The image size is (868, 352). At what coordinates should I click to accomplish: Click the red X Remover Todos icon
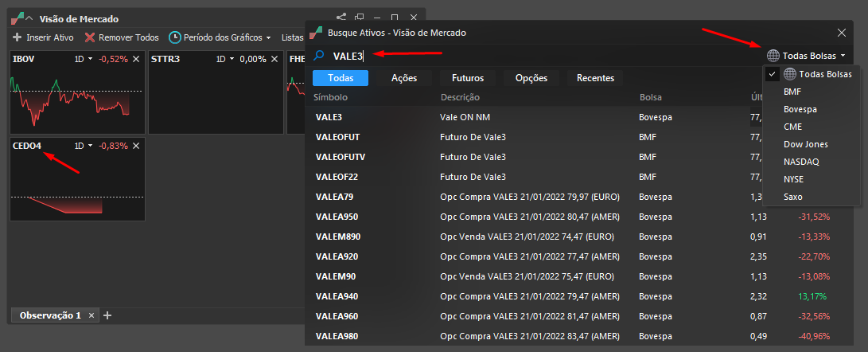tap(90, 37)
